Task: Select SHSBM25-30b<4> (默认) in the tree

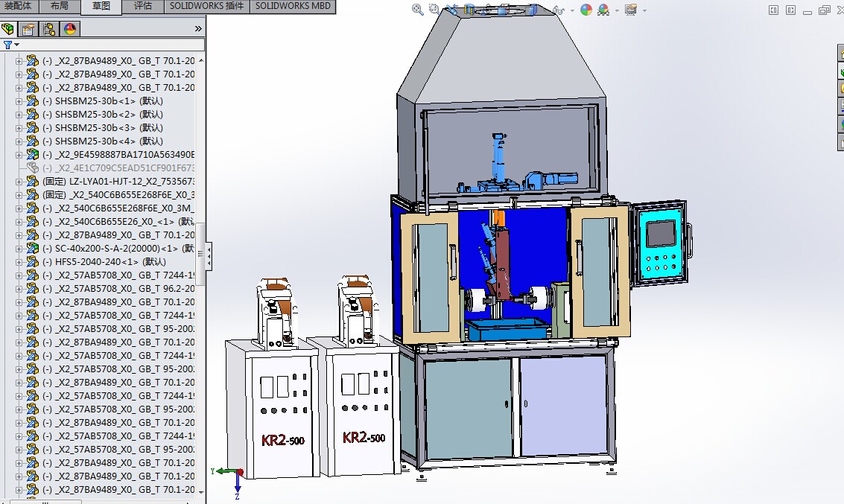Action: coord(102,141)
